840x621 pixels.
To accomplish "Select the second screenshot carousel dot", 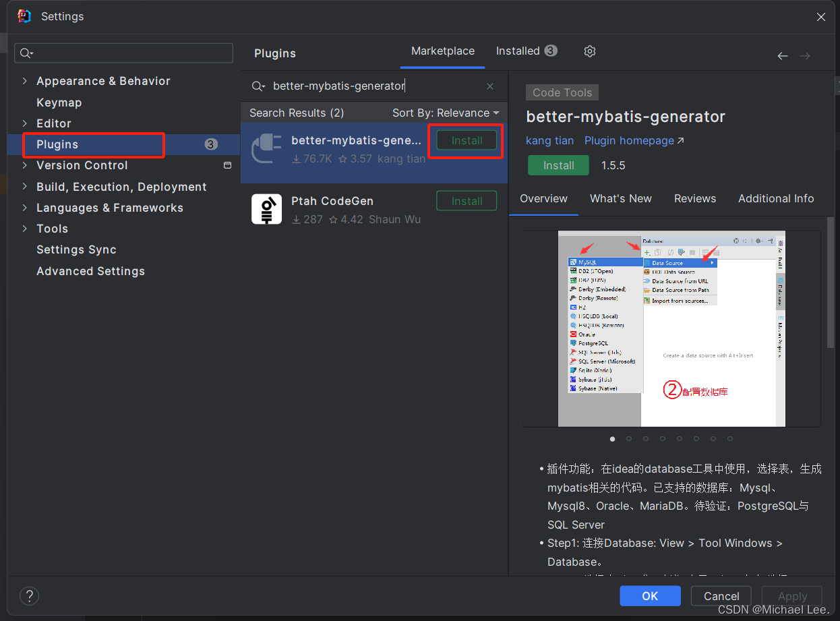I will click(x=629, y=439).
